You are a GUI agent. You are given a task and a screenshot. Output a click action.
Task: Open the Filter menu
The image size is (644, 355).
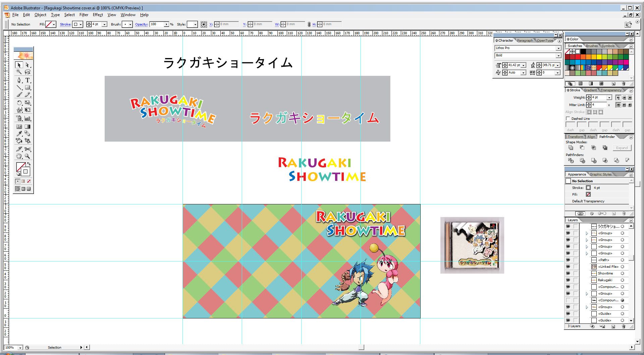pyautogui.click(x=84, y=15)
